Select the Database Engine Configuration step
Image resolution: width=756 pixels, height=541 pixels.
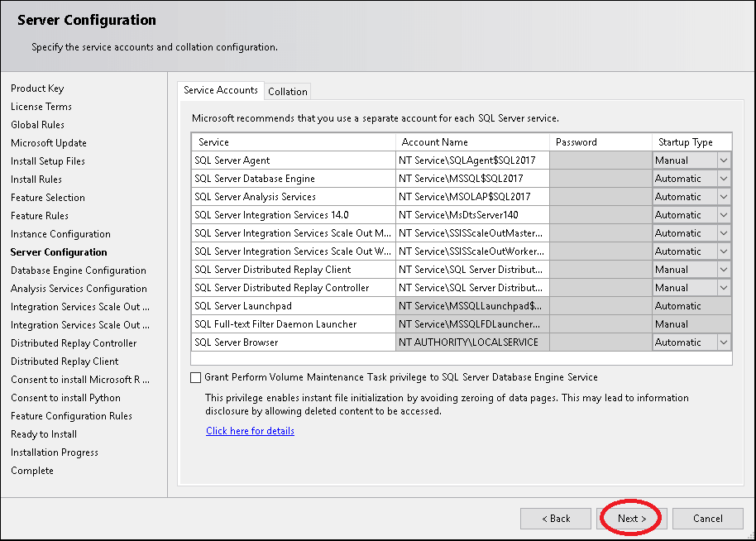point(78,270)
